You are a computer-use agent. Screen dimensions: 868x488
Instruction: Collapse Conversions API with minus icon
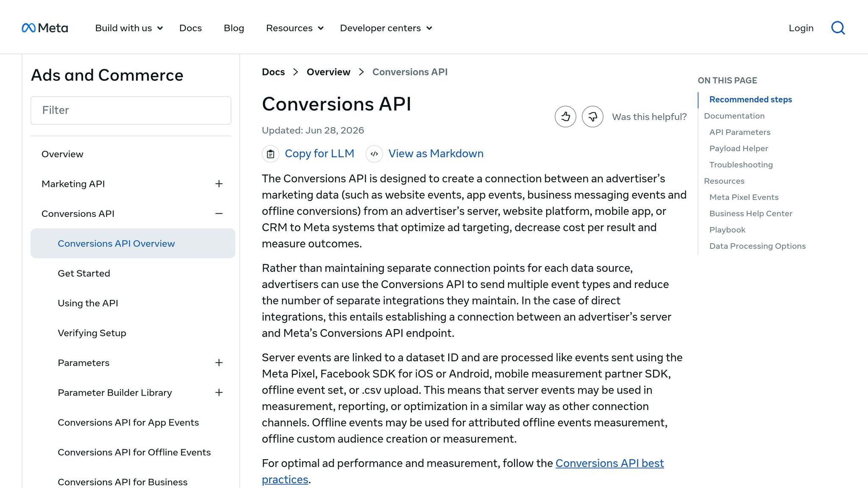[219, 213]
